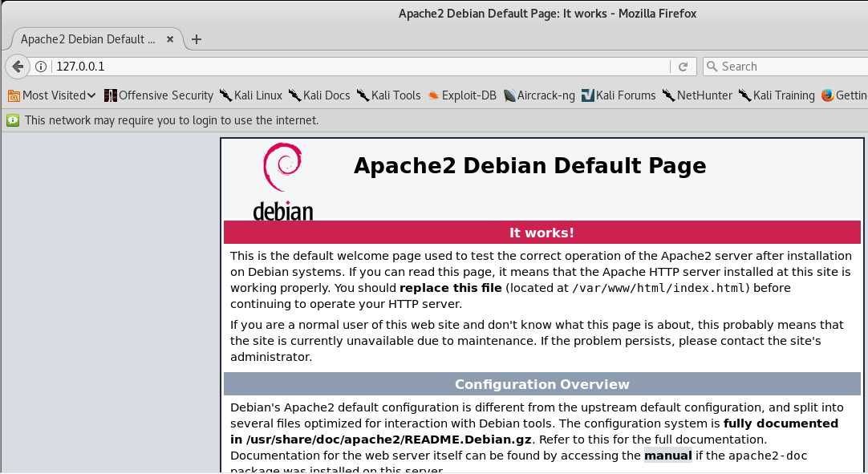Click the back arrow navigation button
Viewport: 868px width, 474px height.
pyautogui.click(x=17, y=67)
